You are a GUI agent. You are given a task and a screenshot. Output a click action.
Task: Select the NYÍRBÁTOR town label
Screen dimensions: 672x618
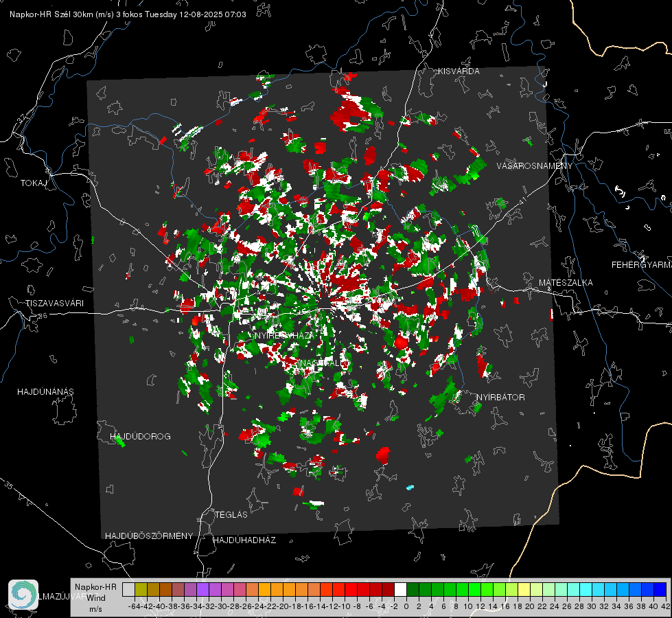pyautogui.click(x=500, y=397)
